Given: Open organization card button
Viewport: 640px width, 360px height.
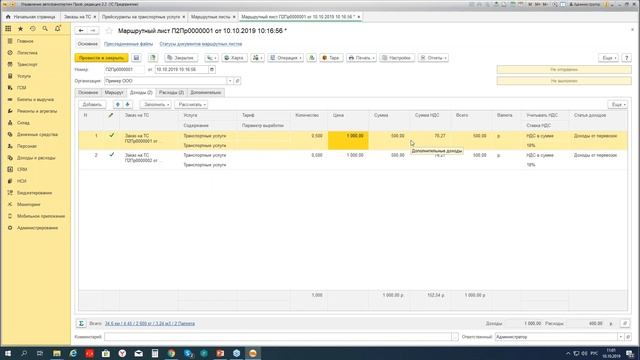Looking at the screenshot, I should point(238,81).
